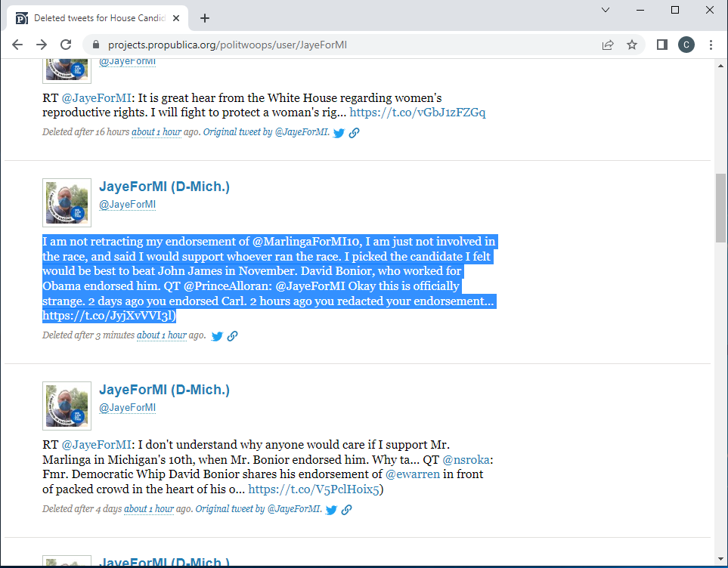Click 'about 1 hour' on 4 days deletion
Viewport: 728px width, 568px height.
(149, 508)
